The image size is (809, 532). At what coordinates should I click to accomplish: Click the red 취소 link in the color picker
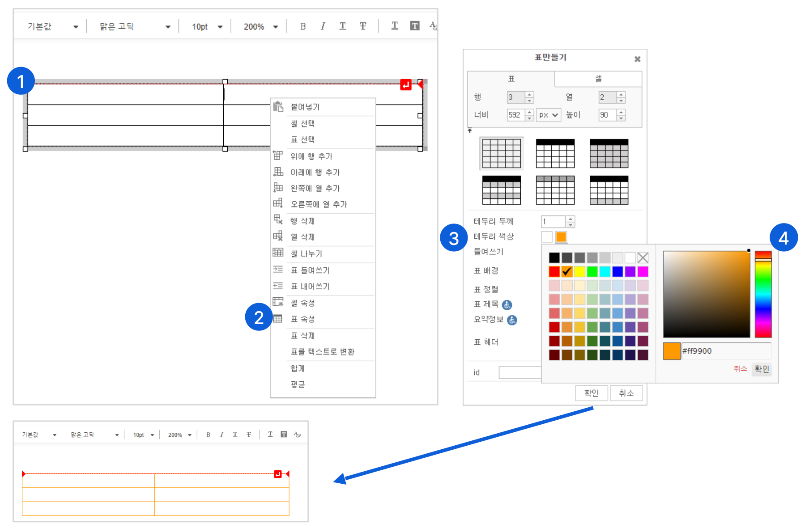[740, 369]
